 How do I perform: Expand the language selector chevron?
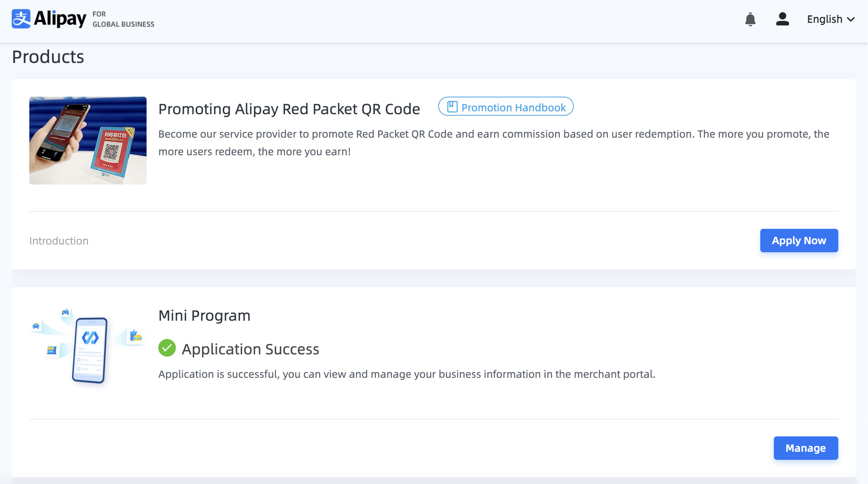(852, 20)
